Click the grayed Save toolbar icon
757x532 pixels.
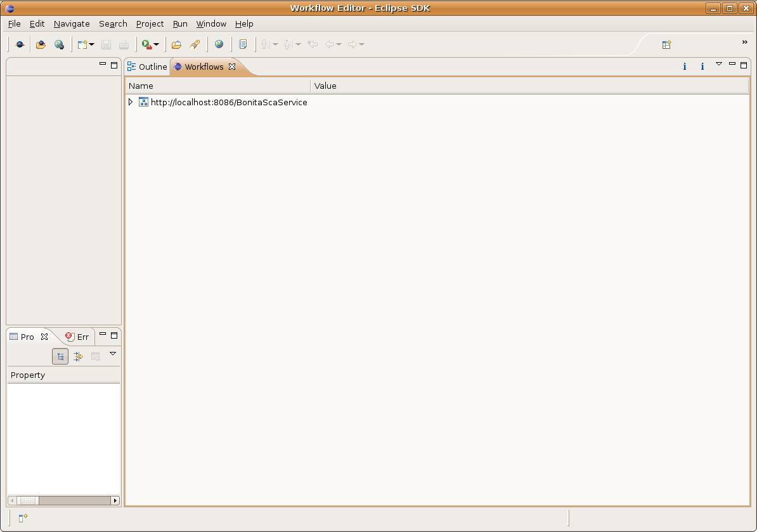click(107, 44)
